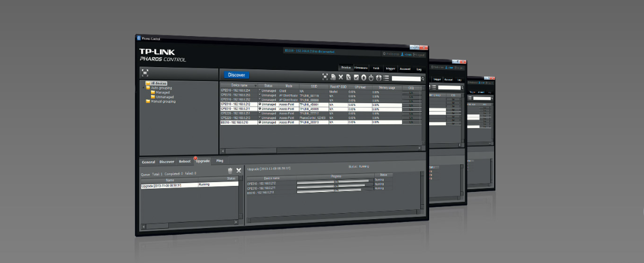Click the upgrade arrow icon in device toolbar

(x=364, y=78)
